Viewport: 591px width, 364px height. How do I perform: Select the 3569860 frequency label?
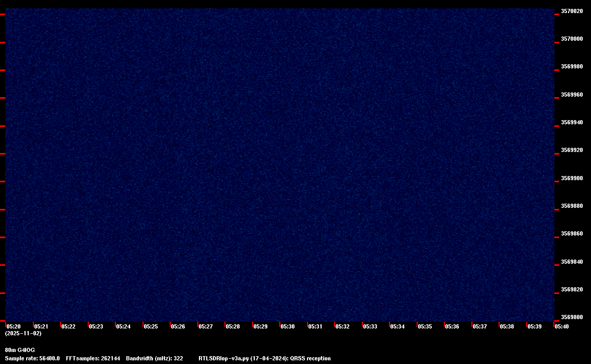coord(572,234)
